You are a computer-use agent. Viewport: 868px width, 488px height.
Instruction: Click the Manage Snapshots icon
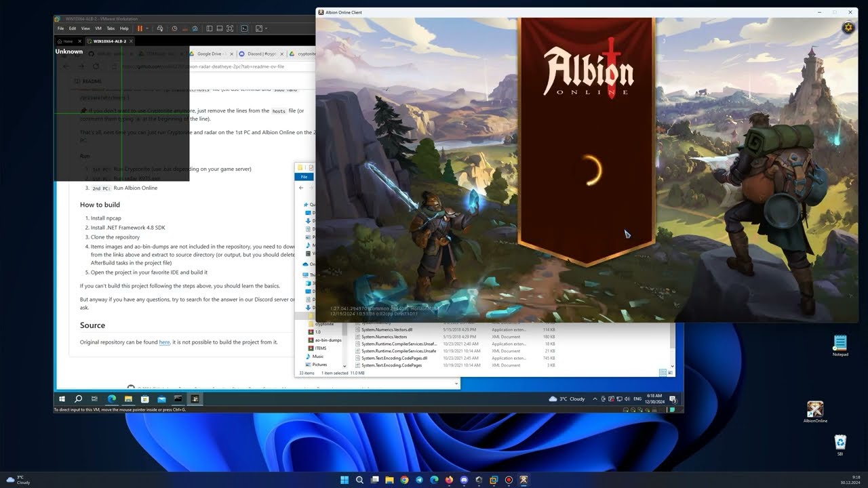tap(195, 28)
